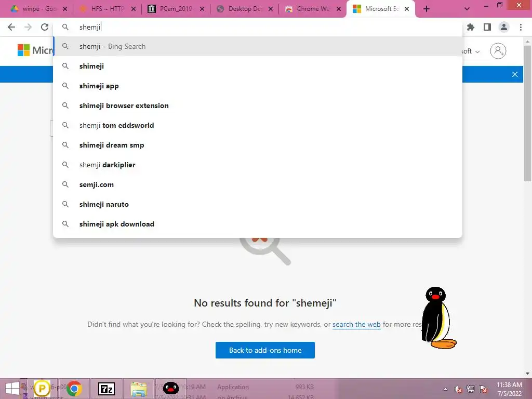Image resolution: width=532 pixels, height=399 pixels.
Task: Close the Desktop De tab
Action: click(270, 9)
